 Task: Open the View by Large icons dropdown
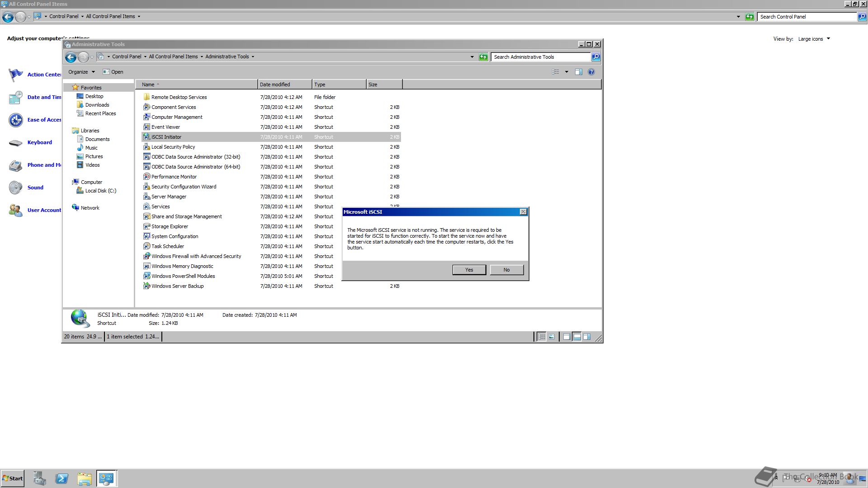coord(814,39)
